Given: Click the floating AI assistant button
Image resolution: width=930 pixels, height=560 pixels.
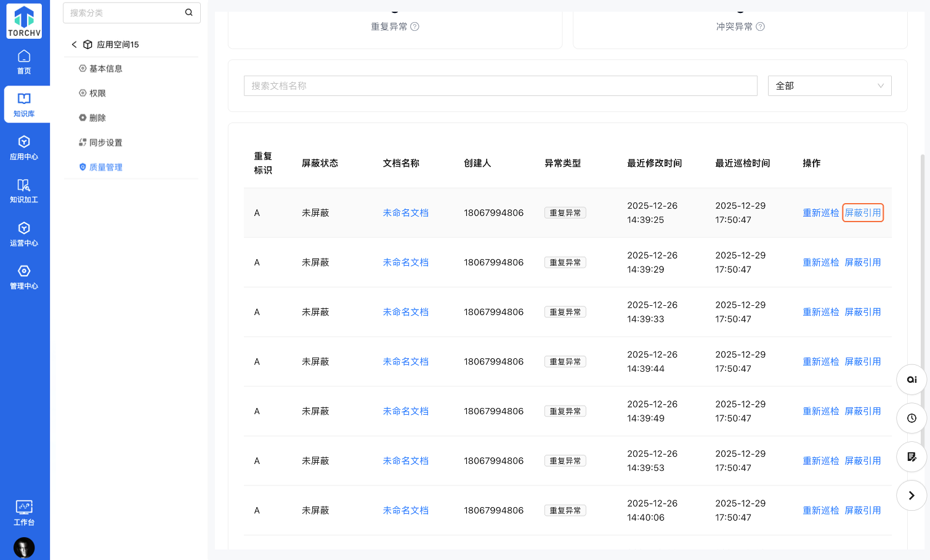Looking at the screenshot, I should click(x=912, y=380).
